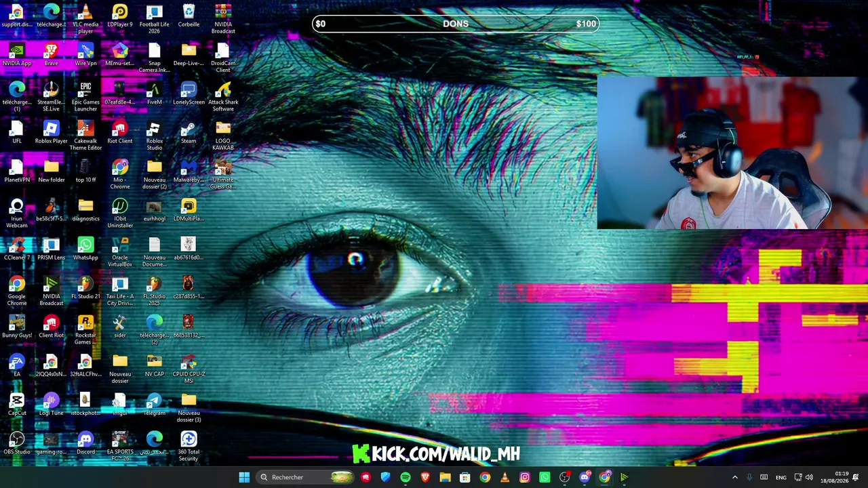Launch File Explorer from the taskbar
This screenshot has height=488, width=868.
click(445, 477)
